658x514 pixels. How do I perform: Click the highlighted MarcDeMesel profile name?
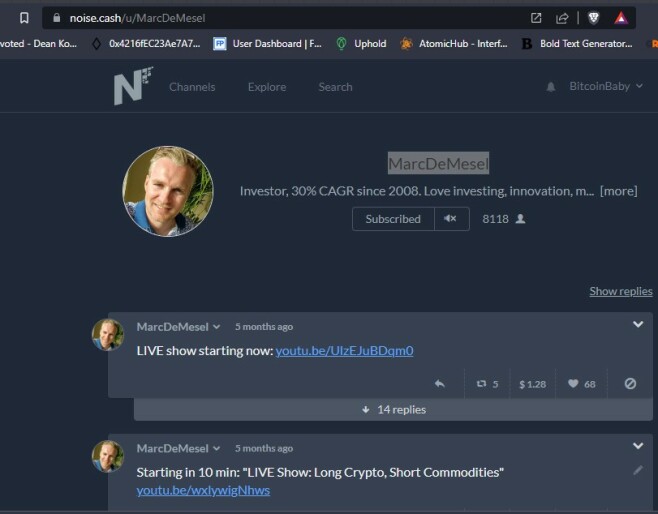(438, 163)
